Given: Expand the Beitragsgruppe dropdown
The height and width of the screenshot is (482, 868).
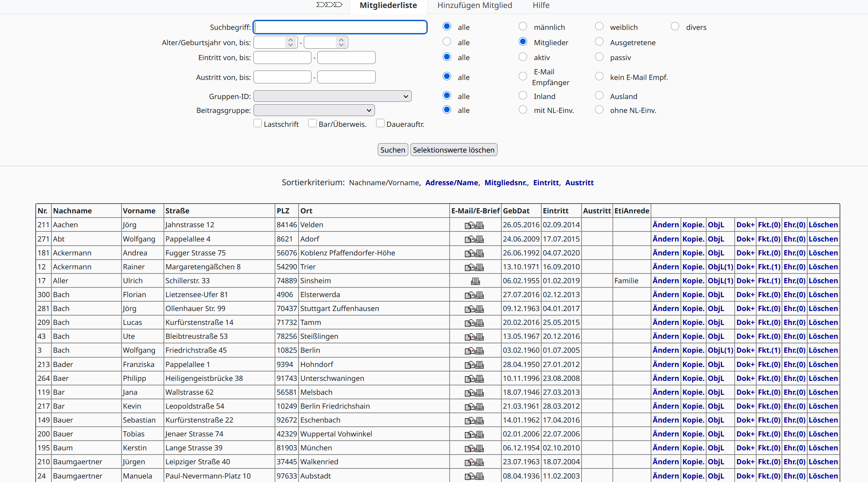Looking at the screenshot, I should (x=314, y=111).
